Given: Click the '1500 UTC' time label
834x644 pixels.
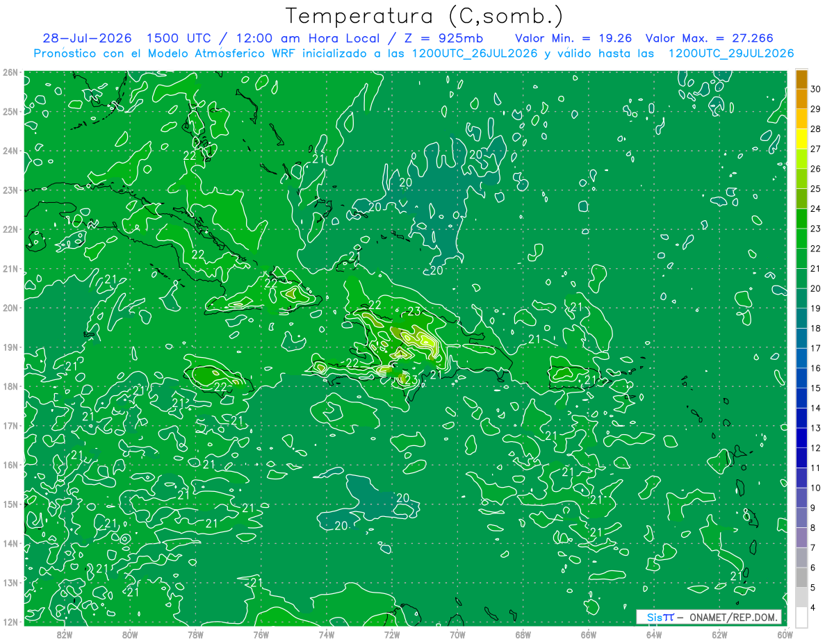Looking at the screenshot, I should (179, 38).
